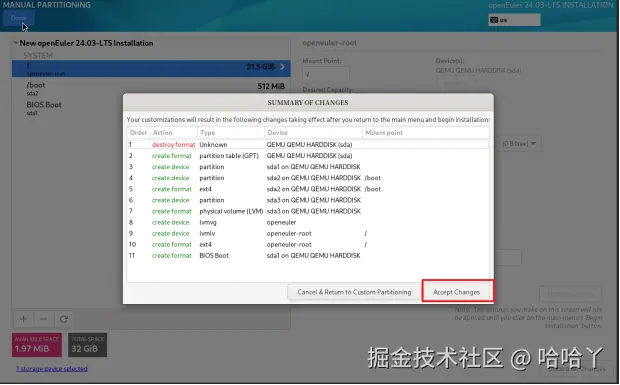
Task: Select the BIOS Boot sda1 entry
Action: (151, 108)
